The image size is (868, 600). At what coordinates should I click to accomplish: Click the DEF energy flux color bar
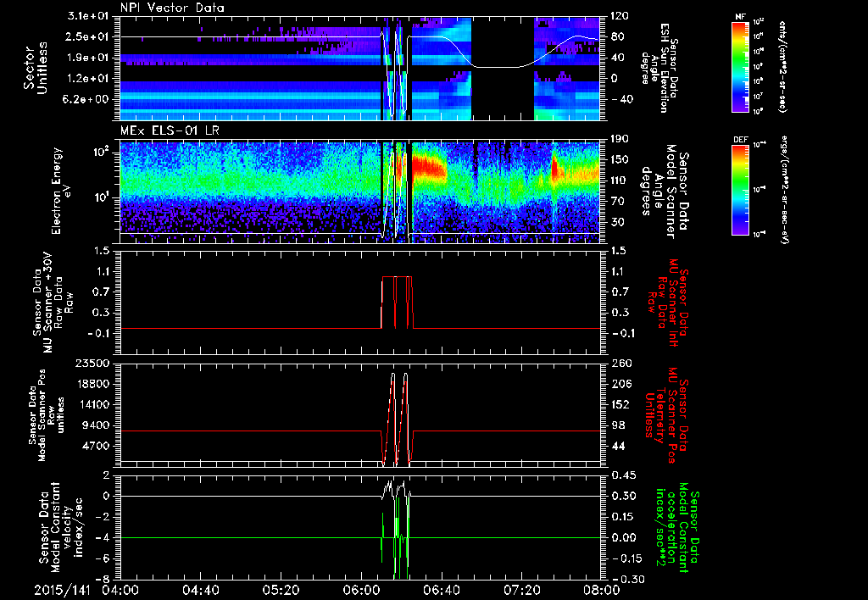(741, 190)
